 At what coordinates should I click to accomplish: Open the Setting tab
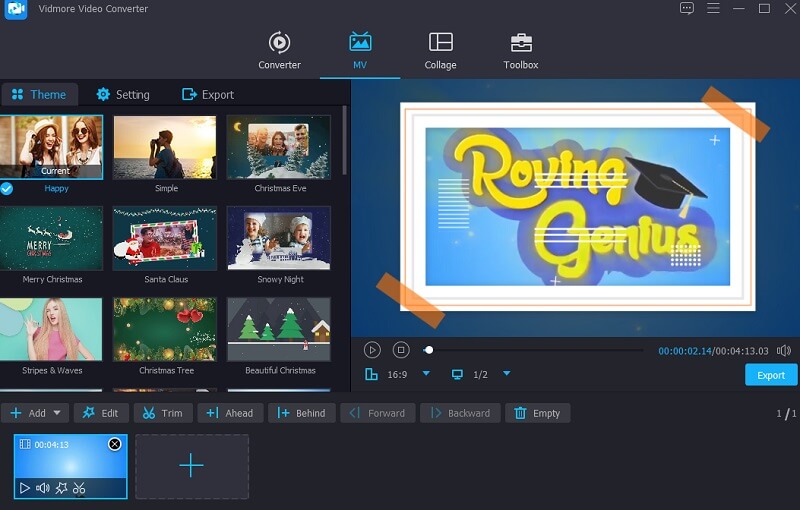(123, 95)
